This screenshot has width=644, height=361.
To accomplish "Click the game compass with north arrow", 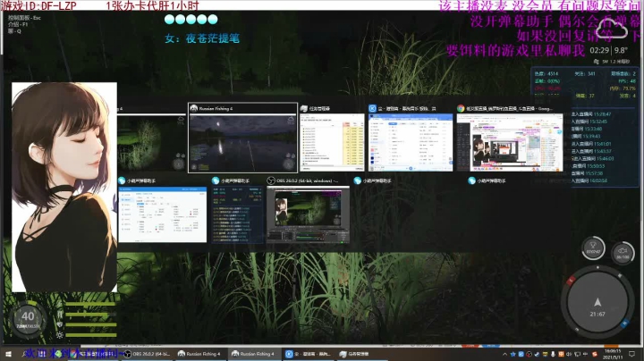I will 597,302.
